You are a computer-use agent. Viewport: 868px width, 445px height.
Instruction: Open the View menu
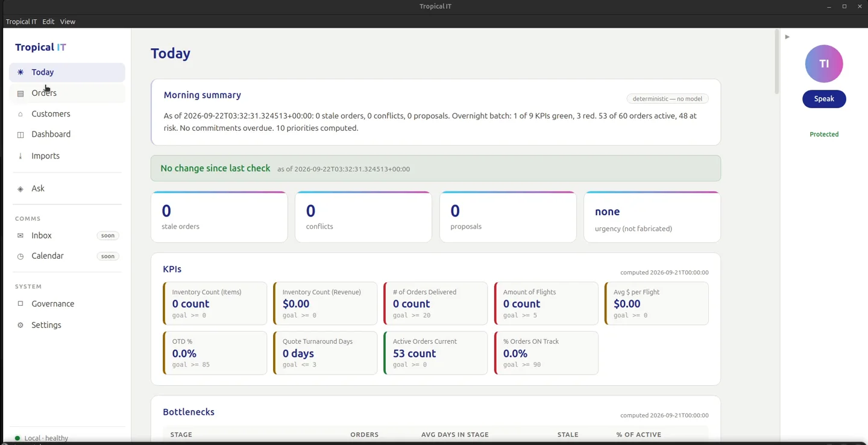point(68,22)
